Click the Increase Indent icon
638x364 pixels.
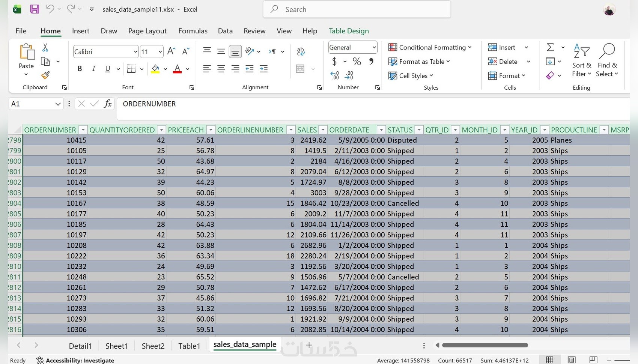click(x=264, y=69)
